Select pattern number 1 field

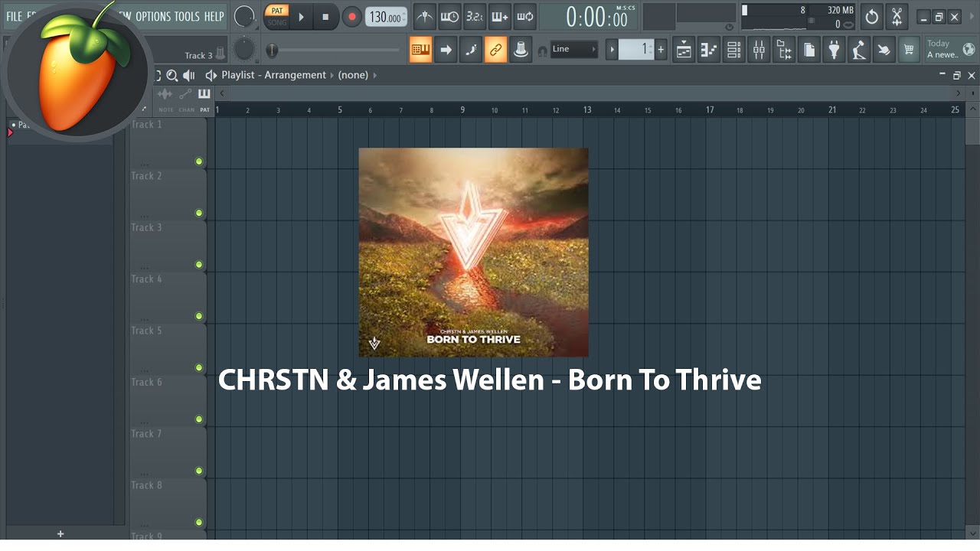tap(636, 50)
